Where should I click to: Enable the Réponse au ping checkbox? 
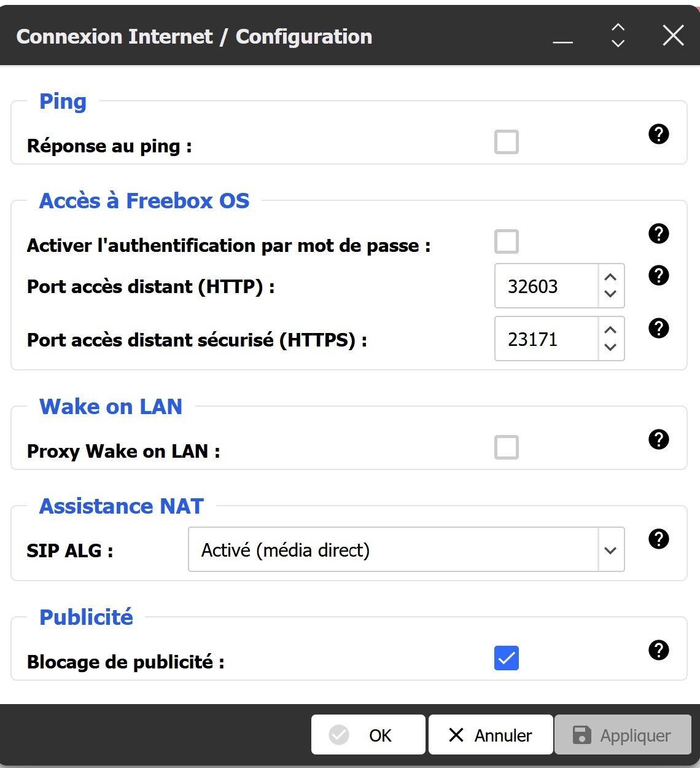point(507,142)
